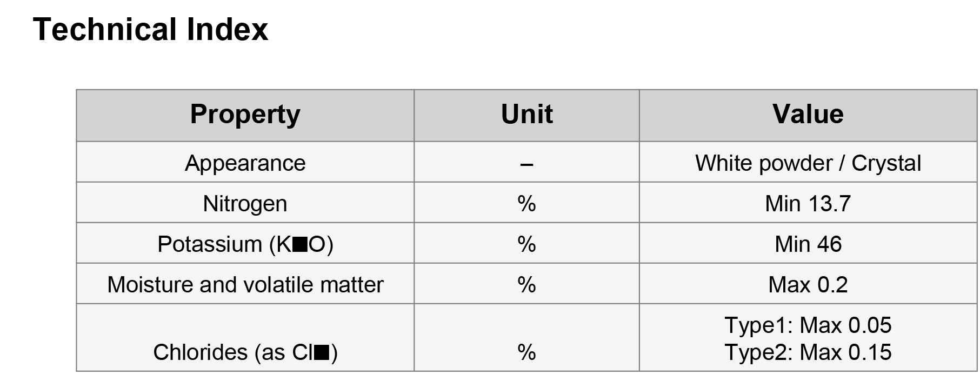This screenshot has width=980, height=374.
Task: Select the percent unit in Chlorides row
Action: (x=526, y=352)
